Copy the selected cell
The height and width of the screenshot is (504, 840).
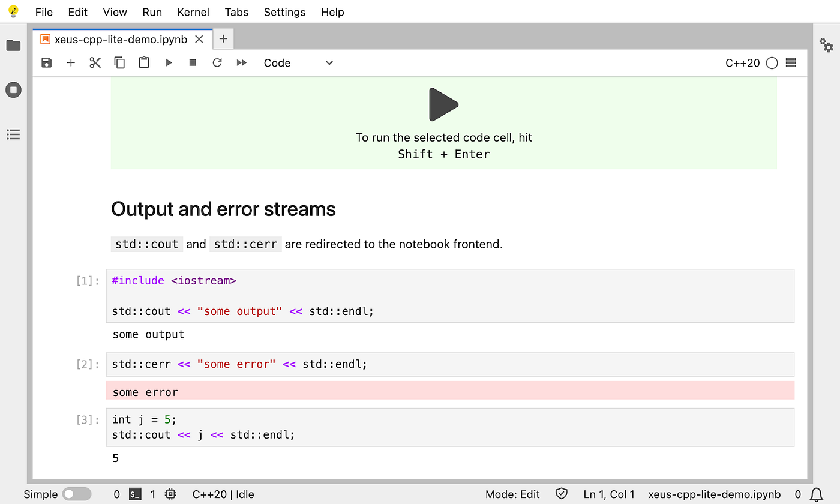pos(119,63)
